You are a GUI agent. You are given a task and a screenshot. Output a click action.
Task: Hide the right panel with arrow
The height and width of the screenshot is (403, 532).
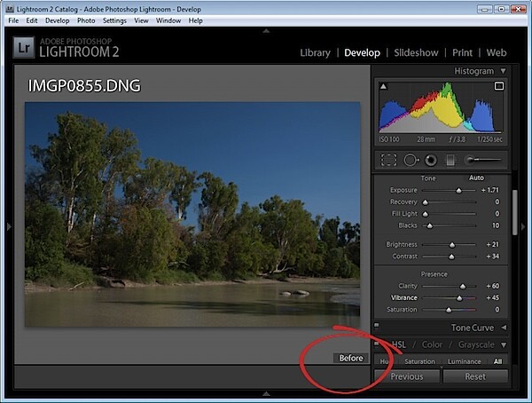coord(523,226)
